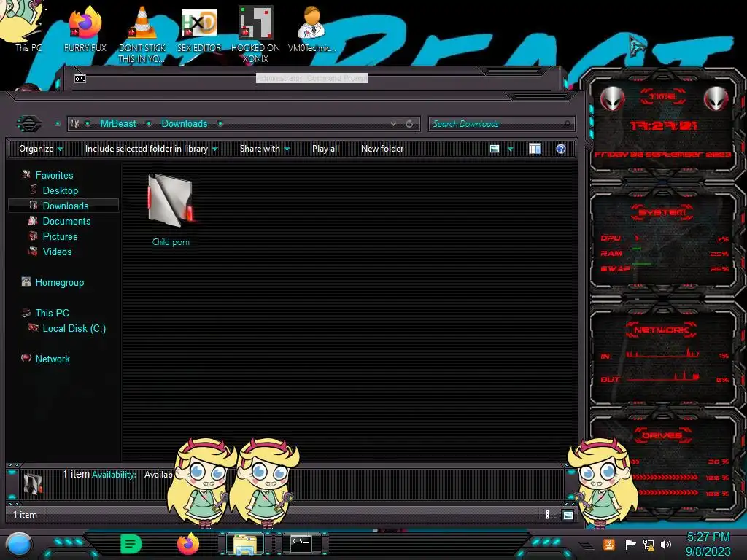Open Explorer help with the question mark icon
This screenshot has height=560, width=747.
[561, 149]
